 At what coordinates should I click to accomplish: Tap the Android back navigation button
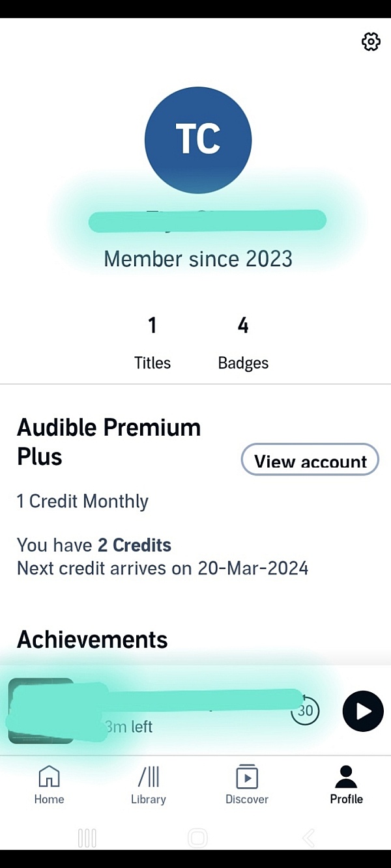tap(309, 837)
